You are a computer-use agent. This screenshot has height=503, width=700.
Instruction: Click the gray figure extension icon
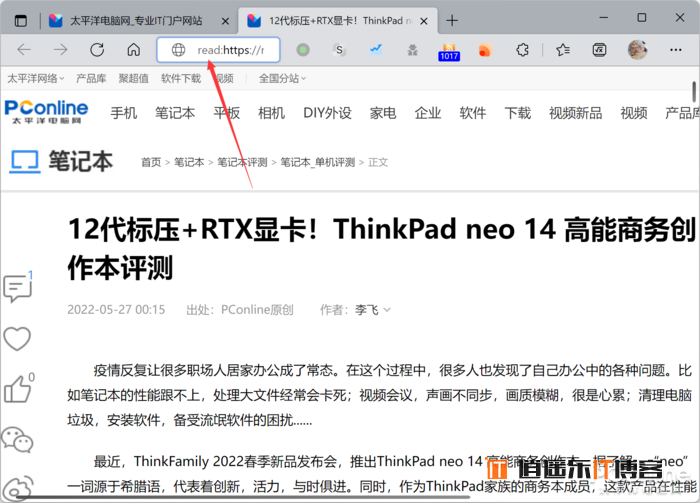click(412, 50)
